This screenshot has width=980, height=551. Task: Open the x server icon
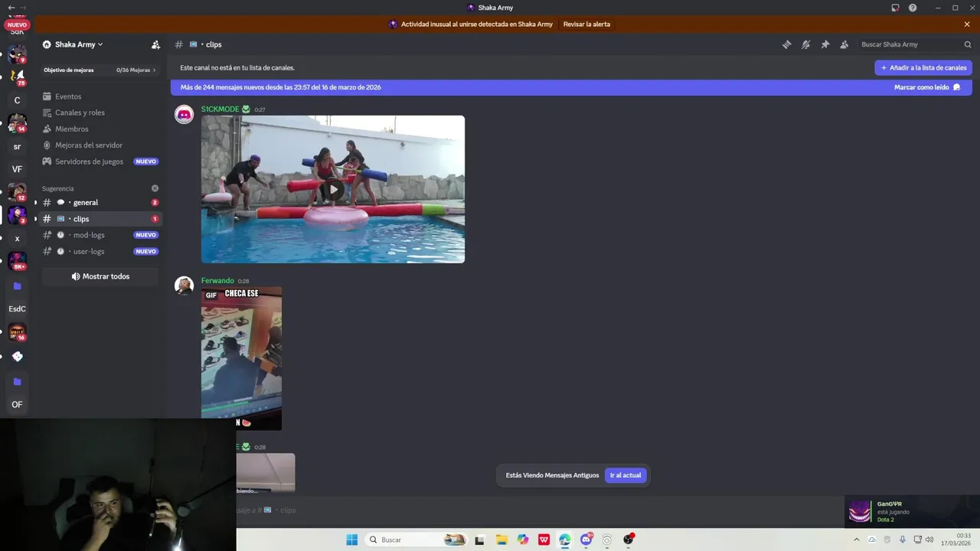(x=17, y=239)
